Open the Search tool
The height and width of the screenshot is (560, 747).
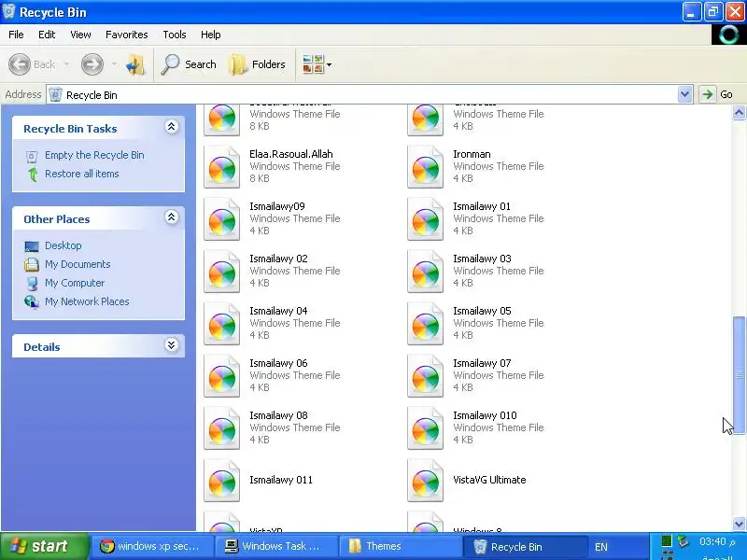[189, 64]
